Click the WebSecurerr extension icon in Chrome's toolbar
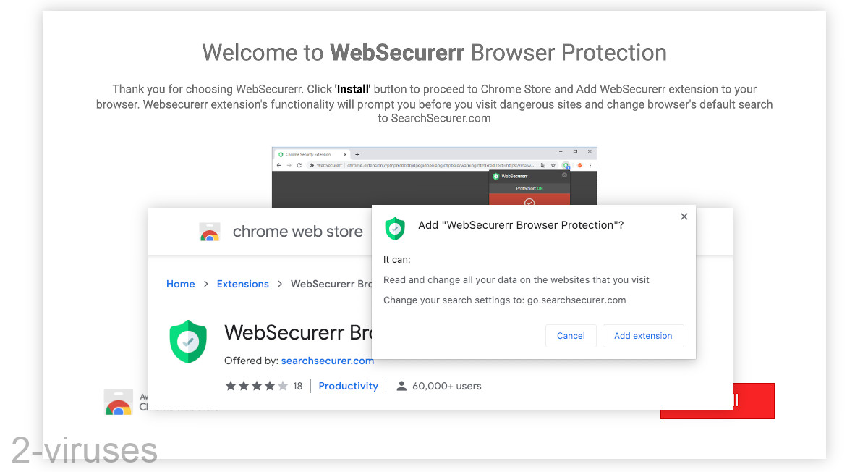Screen dimensions: 868x472 (566, 164)
